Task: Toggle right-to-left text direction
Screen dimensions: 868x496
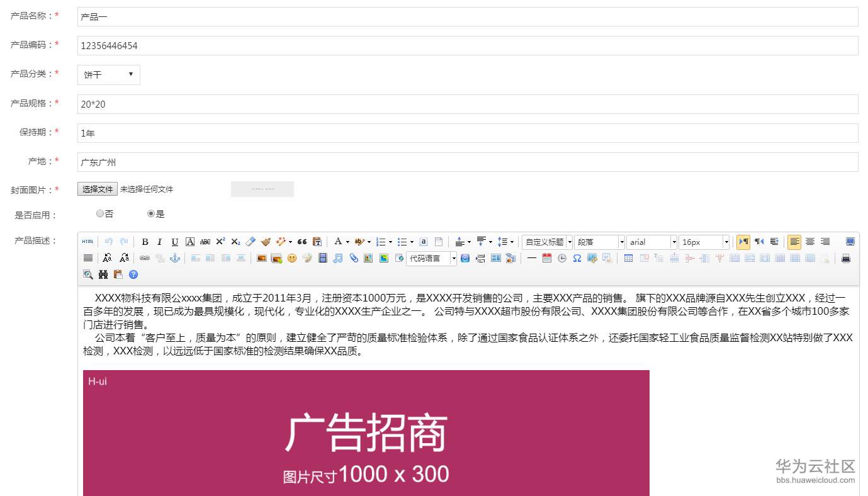Action: (759, 242)
